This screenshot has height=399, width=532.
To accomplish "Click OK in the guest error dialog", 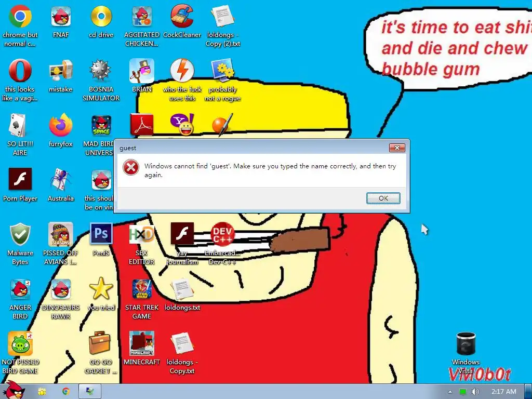I will 383,198.
